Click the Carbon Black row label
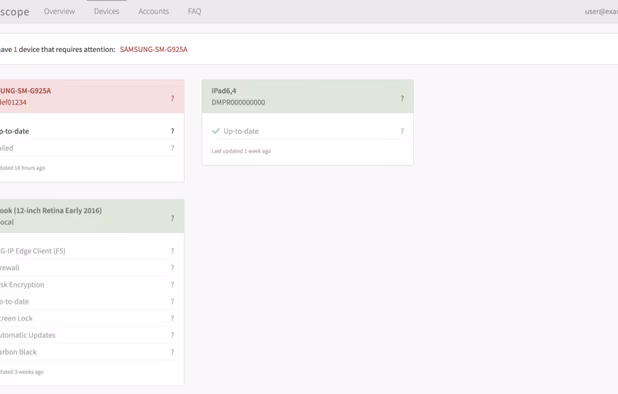 (18, 352)
